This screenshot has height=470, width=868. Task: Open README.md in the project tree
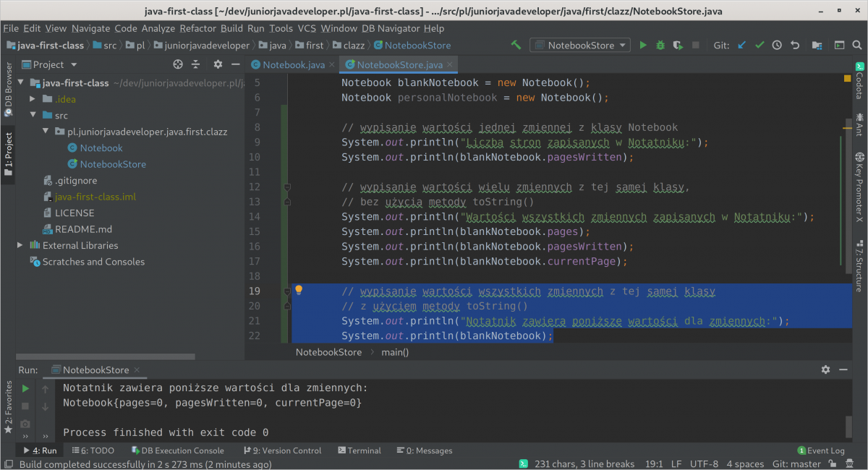pyautogui.click(x=83, y=229)
